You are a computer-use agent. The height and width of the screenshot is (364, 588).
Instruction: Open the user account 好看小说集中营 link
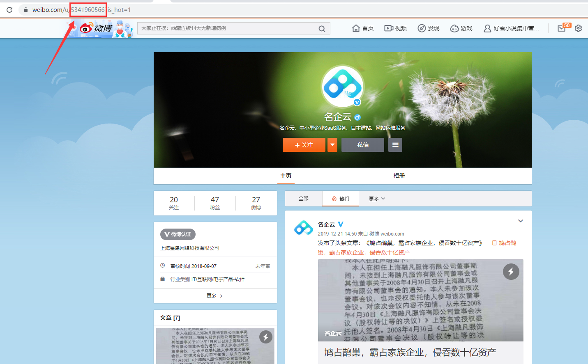pyautogui.click(x=512, y=28)
